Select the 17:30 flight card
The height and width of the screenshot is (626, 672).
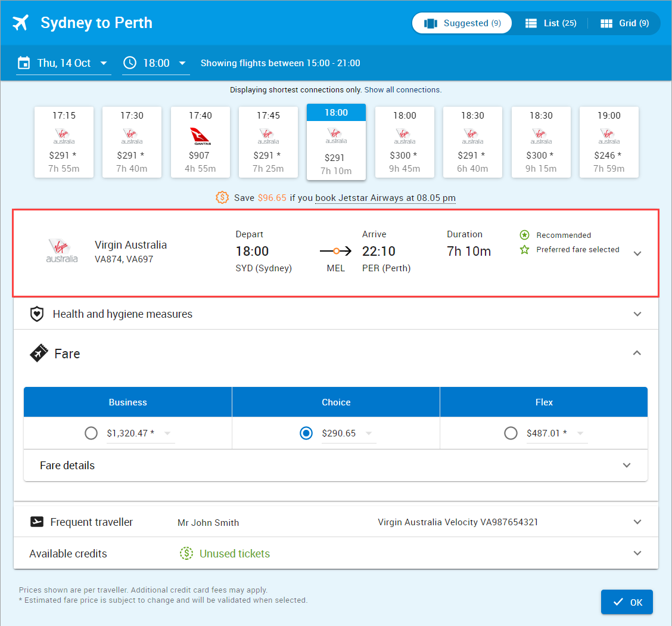click(132, 142)
